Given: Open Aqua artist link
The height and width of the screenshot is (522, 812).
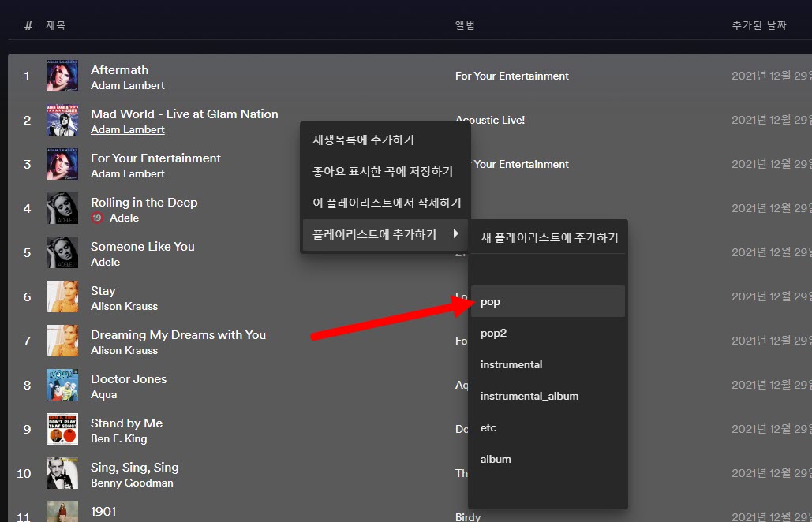Looking at the screenshot, I should (x=103, y=395).
